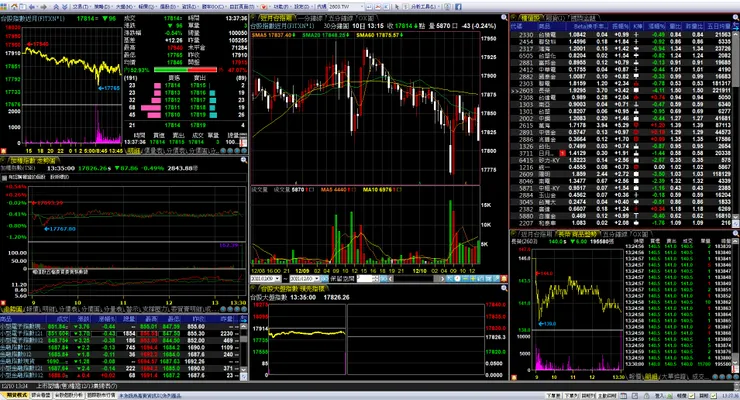Open the 策略(D) menu
Screen dimensions: 740x400
(x=101, y=7)
